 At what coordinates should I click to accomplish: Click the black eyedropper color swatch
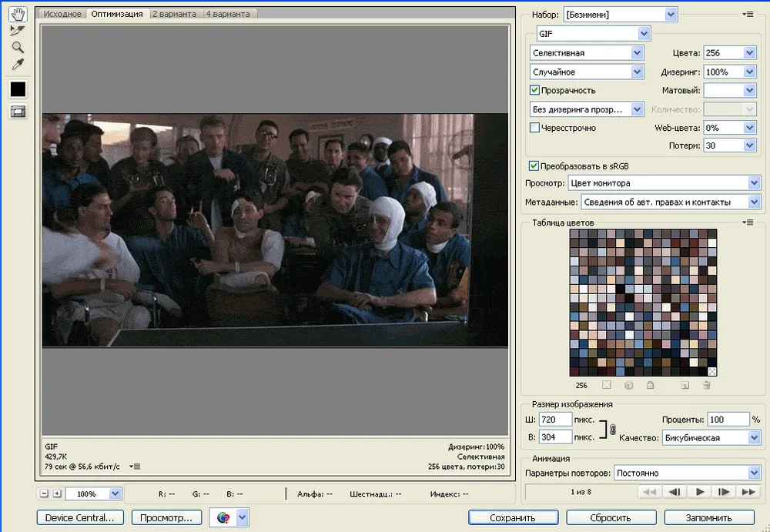17,89
